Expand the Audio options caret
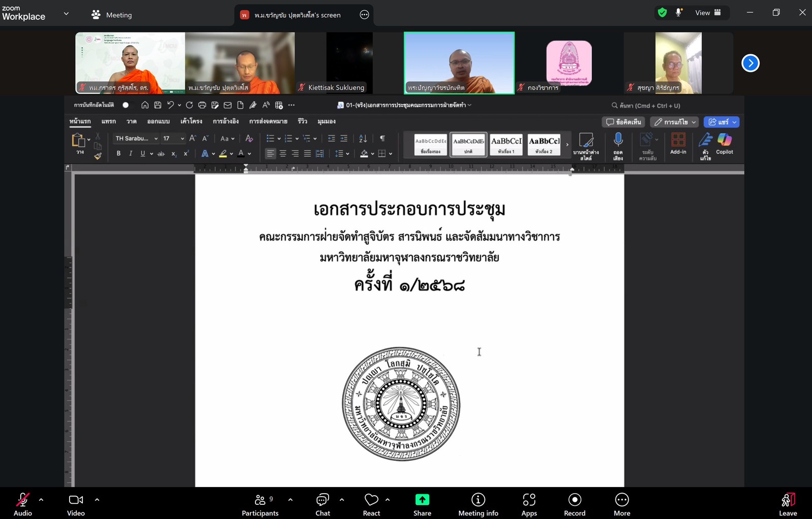812x519 pixels. tap(41, 500)
